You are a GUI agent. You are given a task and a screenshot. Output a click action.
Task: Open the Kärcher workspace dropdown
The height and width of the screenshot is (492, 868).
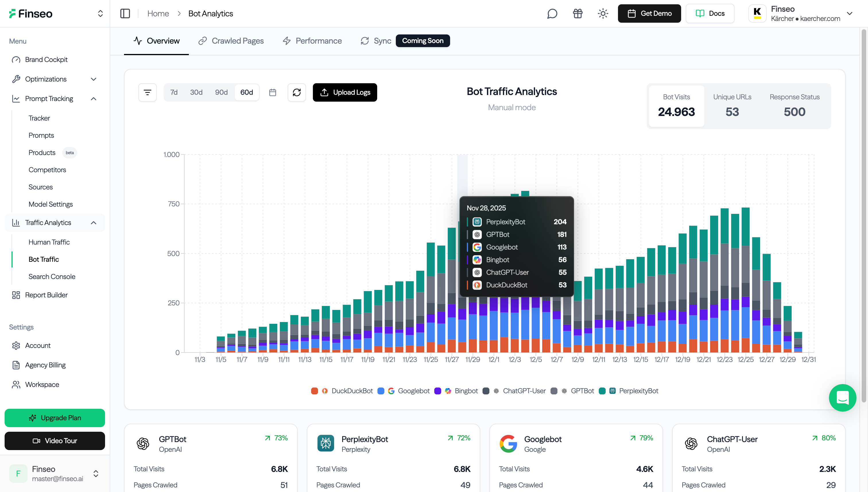pyautogui.click(x=849, y=13)
